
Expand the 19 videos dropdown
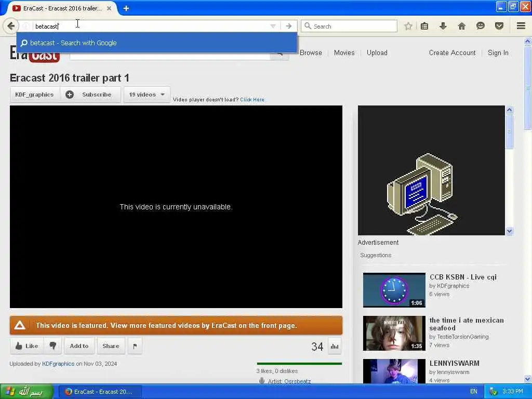coord(147,95)
